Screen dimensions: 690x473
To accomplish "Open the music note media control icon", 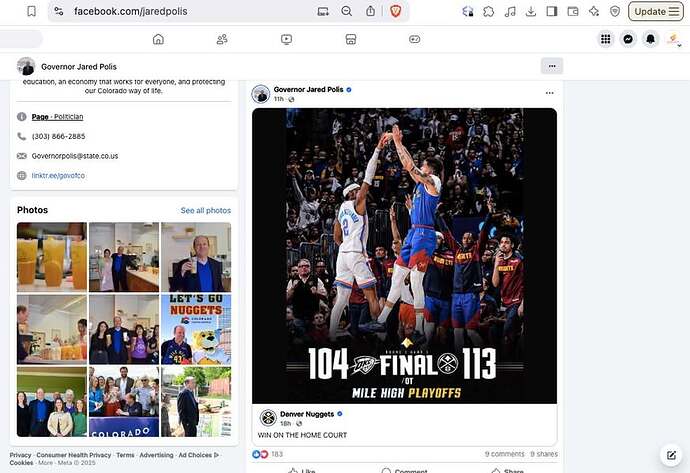I will [510, 11].
